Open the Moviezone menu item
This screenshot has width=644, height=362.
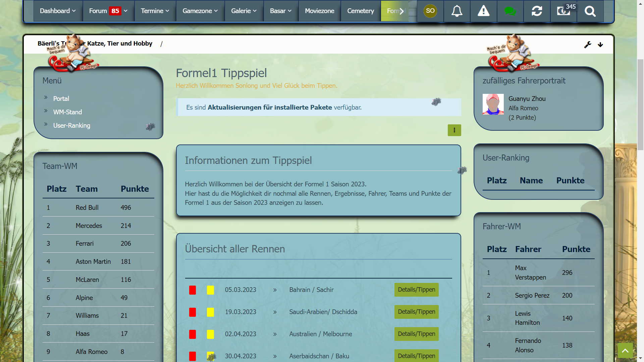319,11
